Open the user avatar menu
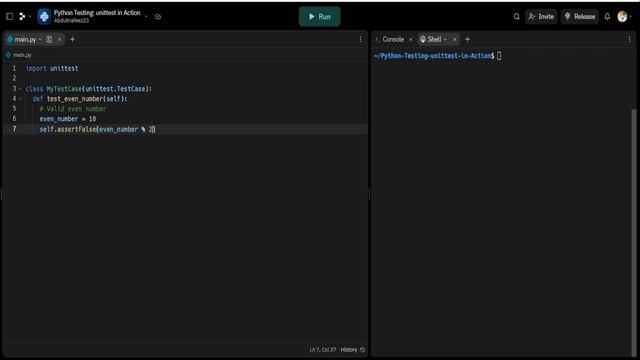Image resolution: width=640 pixels, height=360 pixels. [x=622, y=16]
